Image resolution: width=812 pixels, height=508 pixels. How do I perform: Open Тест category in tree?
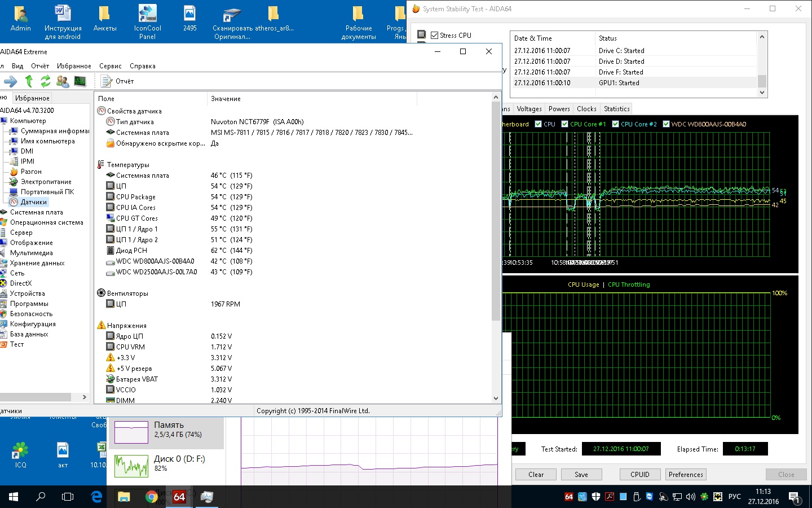[x=17, y=344]
